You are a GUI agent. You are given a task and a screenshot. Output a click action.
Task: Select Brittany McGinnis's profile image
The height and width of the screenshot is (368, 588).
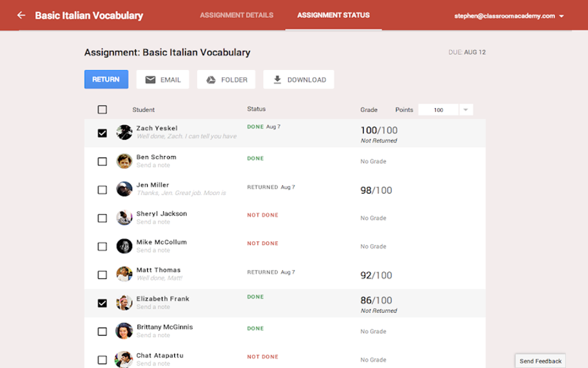124,331
